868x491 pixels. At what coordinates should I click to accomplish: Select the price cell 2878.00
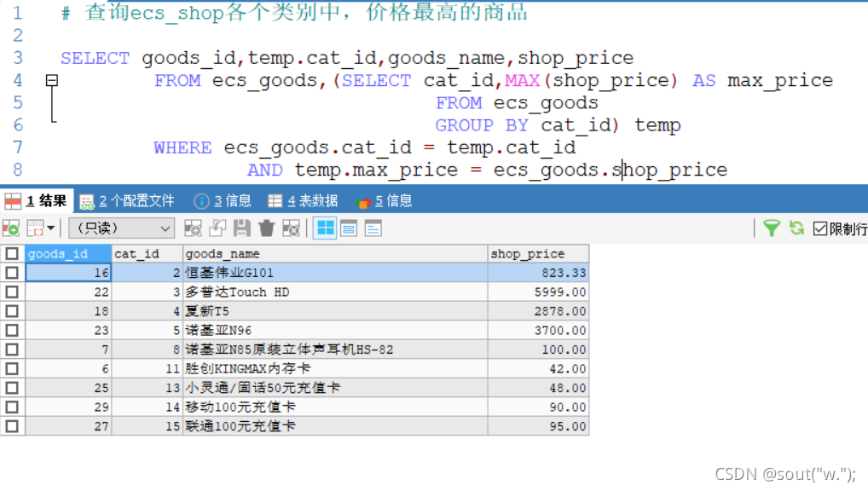point(538,311)
